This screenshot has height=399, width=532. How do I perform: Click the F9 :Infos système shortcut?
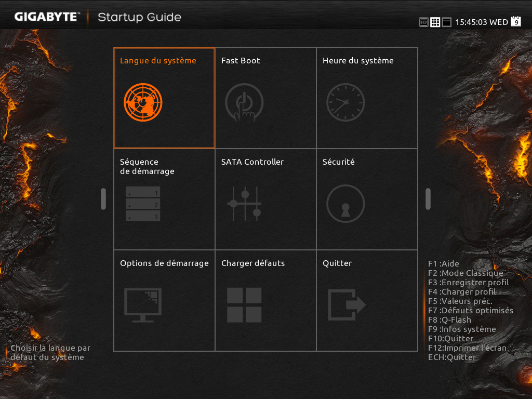[x=462, y=329]
